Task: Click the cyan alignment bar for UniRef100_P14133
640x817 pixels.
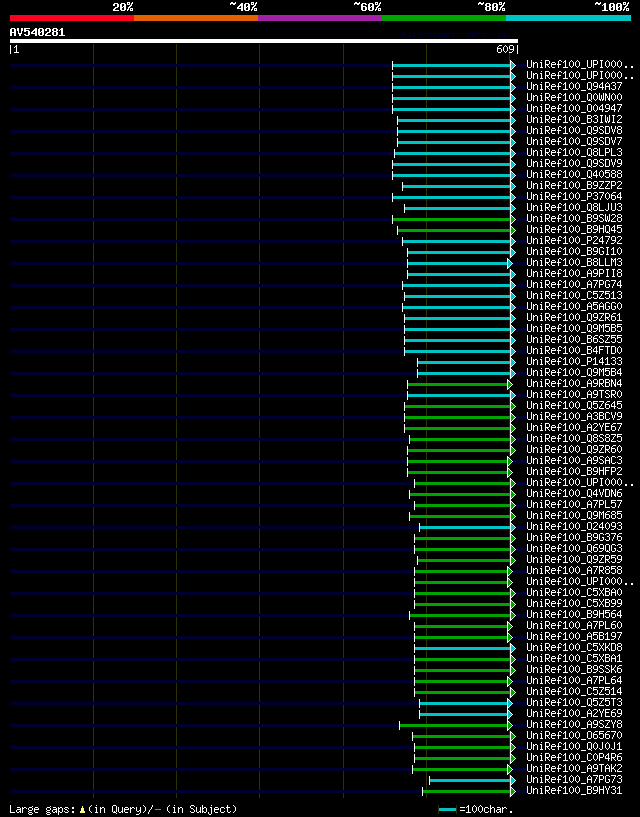Action: pos(464,362)
